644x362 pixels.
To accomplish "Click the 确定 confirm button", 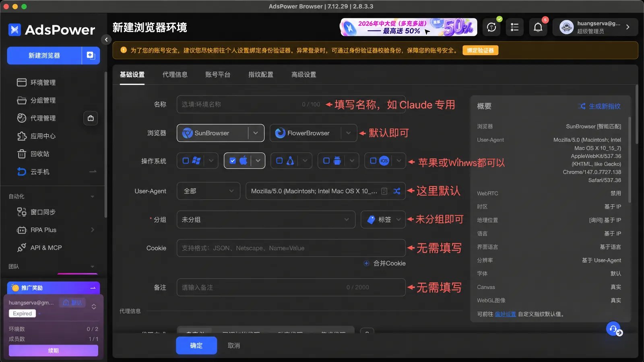I will [196, 346].
